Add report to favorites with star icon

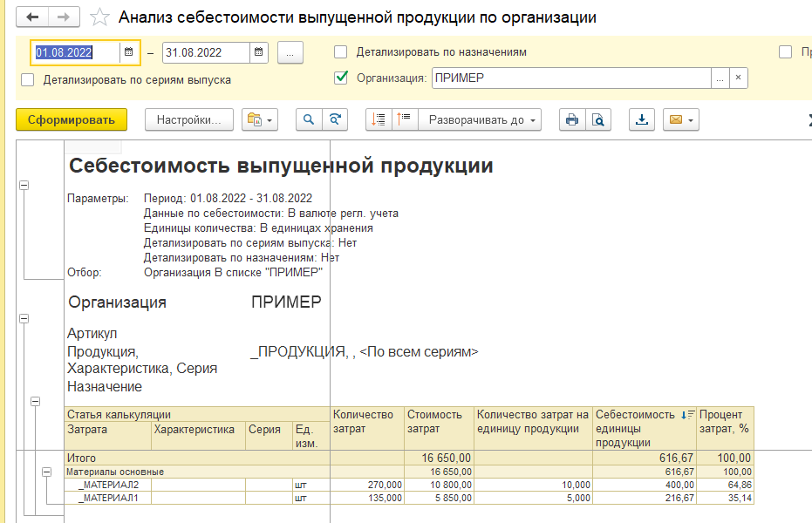[x=100, y=17]
